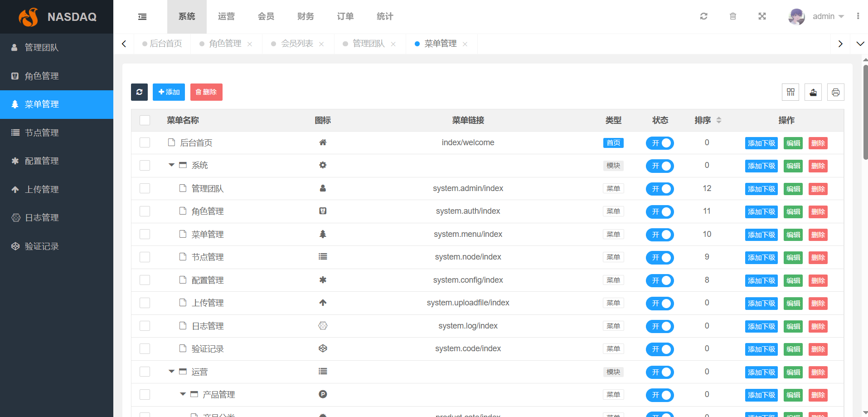Select all rows with header checkbox
This screenshot has height=417, width=868.
point(145,120)
